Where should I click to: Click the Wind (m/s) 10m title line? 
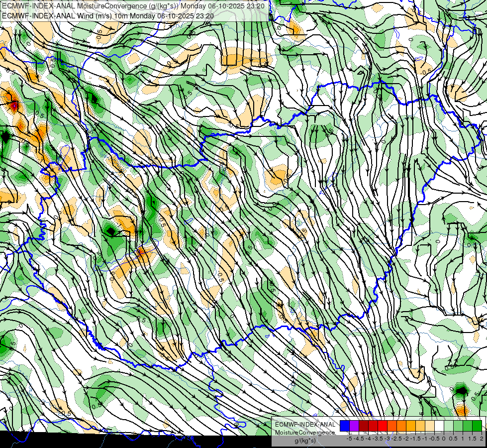click(x=108, y=15)
